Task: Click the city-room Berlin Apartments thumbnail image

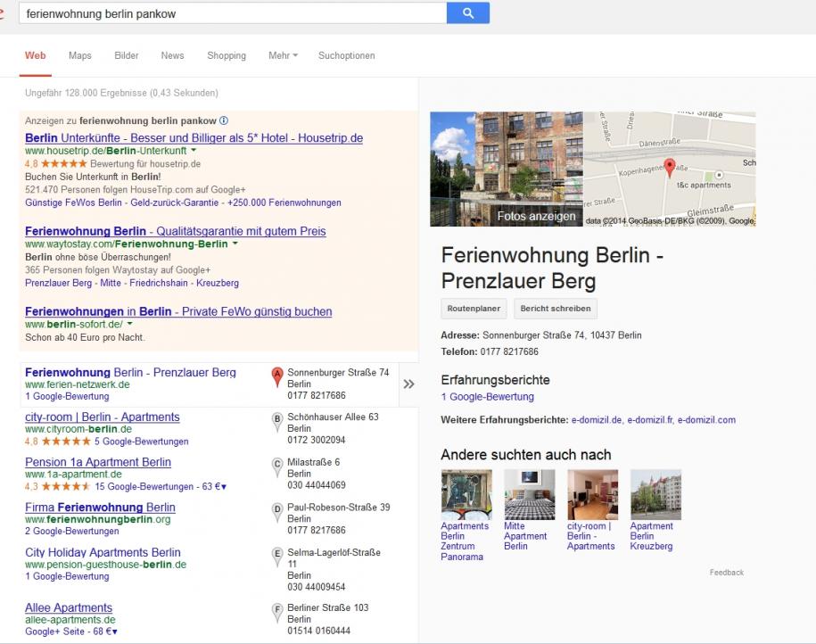Action: 593,494
